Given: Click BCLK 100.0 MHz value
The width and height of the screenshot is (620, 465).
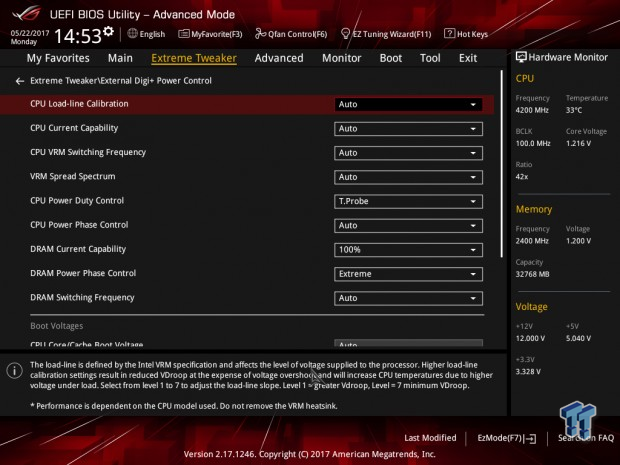Looking at the screenshot, I should 533,144.
